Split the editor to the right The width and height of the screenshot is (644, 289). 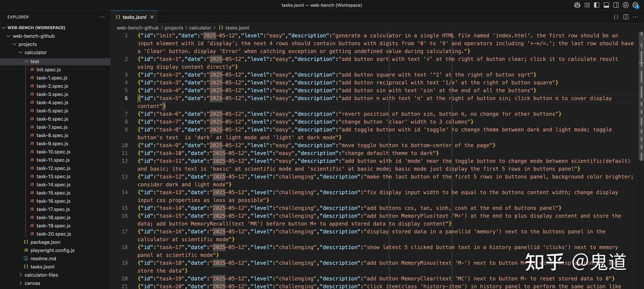626,17
